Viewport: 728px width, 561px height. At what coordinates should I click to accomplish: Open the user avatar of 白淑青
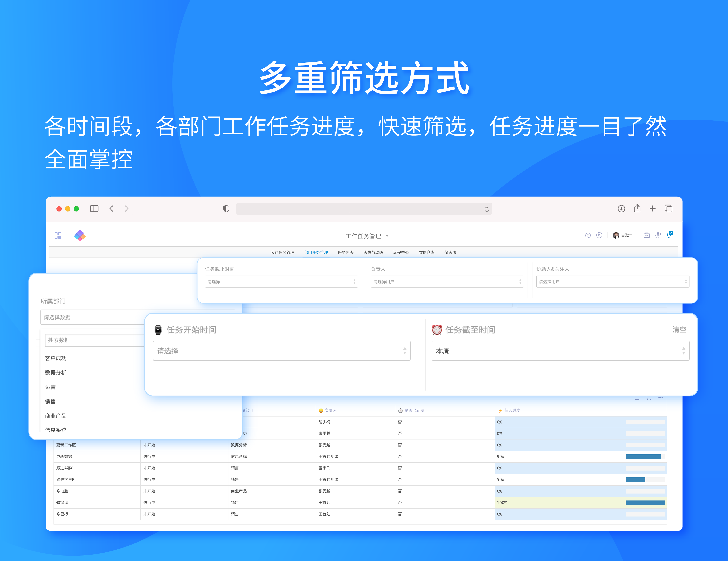[616, 235]
